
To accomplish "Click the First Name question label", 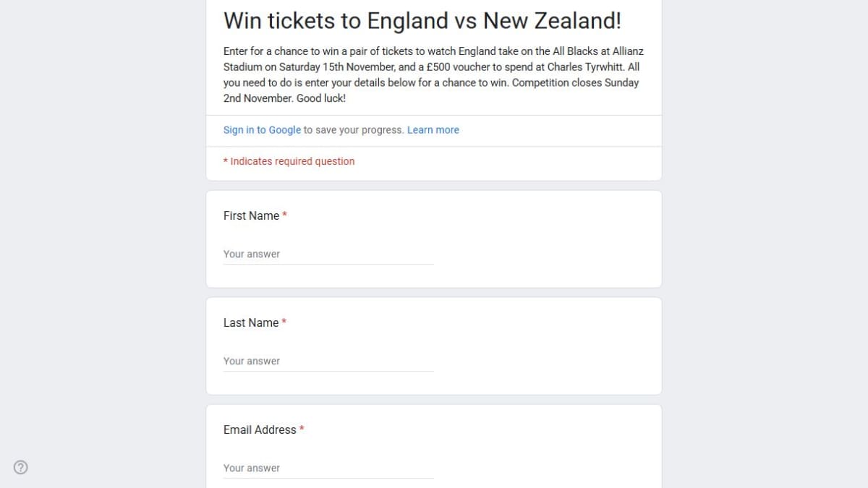I will tap(251, 215).
